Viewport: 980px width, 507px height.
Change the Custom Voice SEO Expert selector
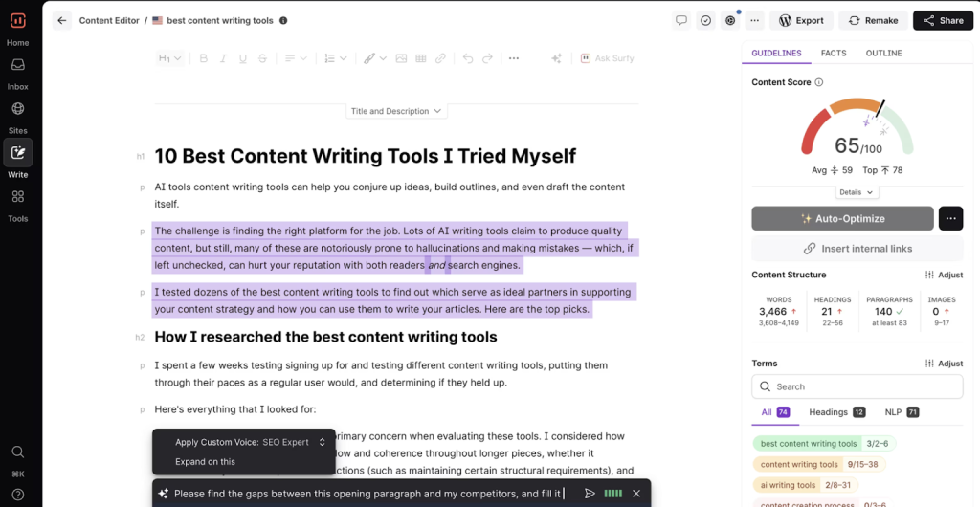pos(294,442)
